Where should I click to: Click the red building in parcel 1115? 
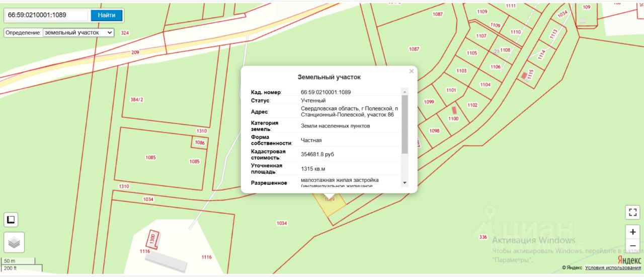click(524, 75)
